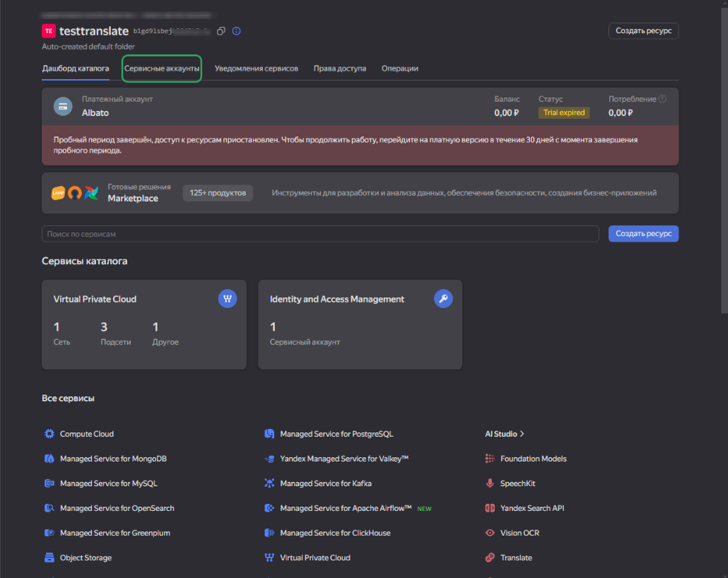Click the Identity and Access Management key icon

pyautogui.click(x=443, y=299)
